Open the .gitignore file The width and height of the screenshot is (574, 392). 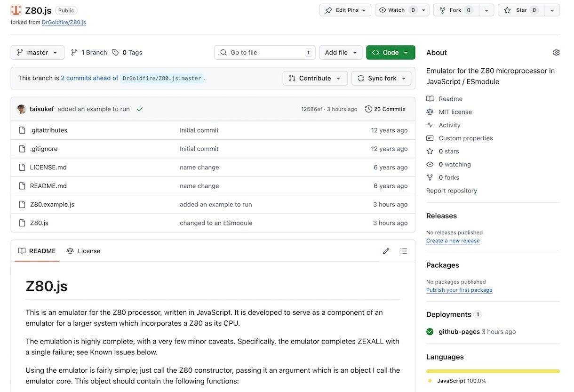pyautogui.click(x=44, y=149)
